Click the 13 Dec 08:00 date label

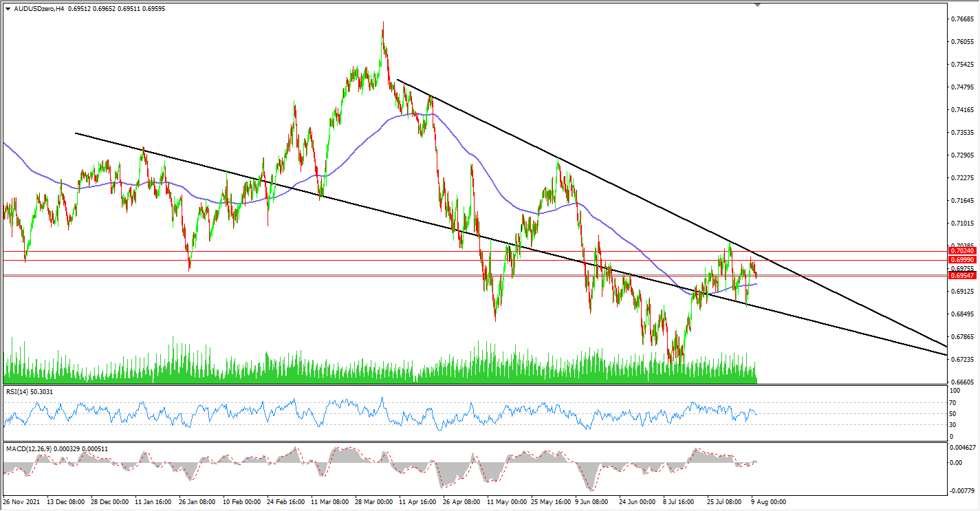click(x=65, y=501)
